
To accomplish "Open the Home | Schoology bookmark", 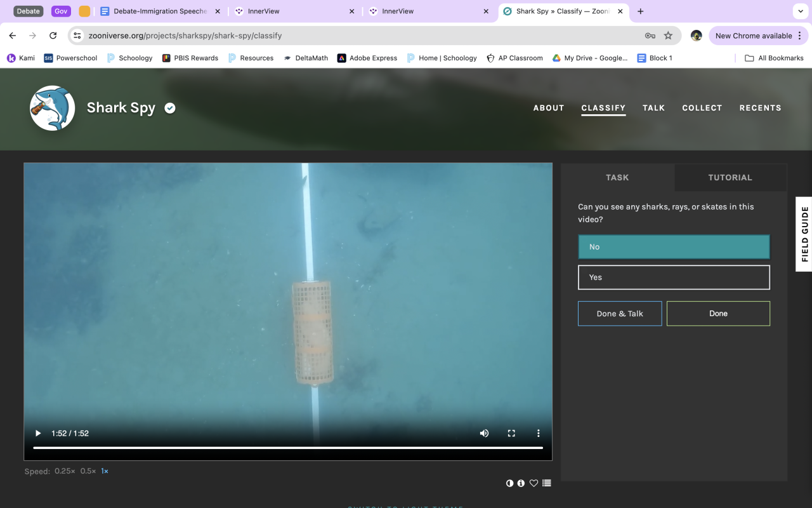I will point(442,58).
